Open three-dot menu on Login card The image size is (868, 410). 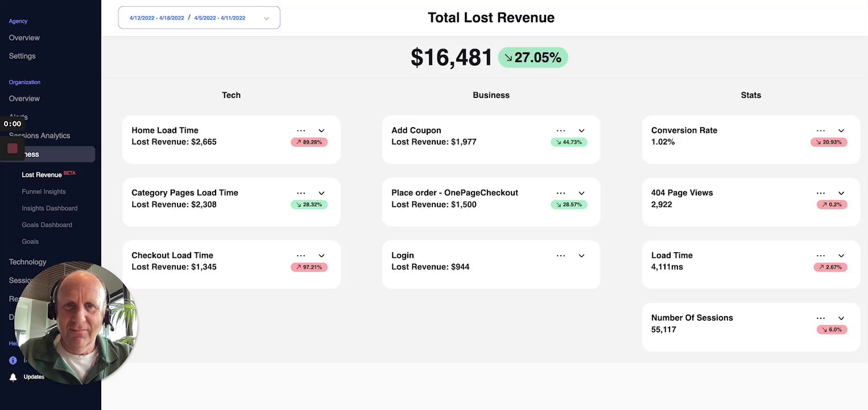(561, 256)
